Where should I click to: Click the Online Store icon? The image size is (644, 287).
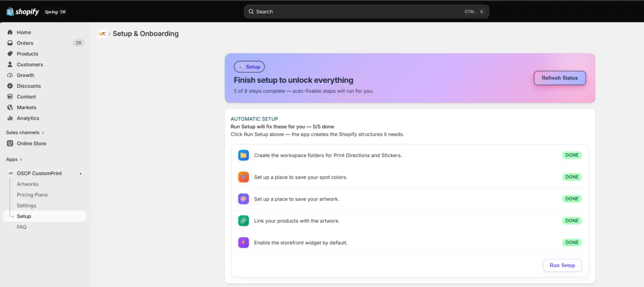coord(10,143)
